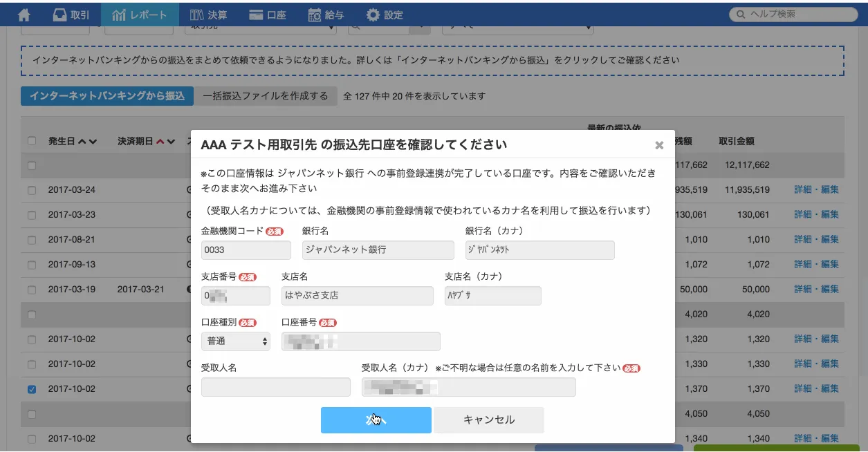Check the 2017-03-19 row checkbox
The image size is (868, 452).
point(31,290)
